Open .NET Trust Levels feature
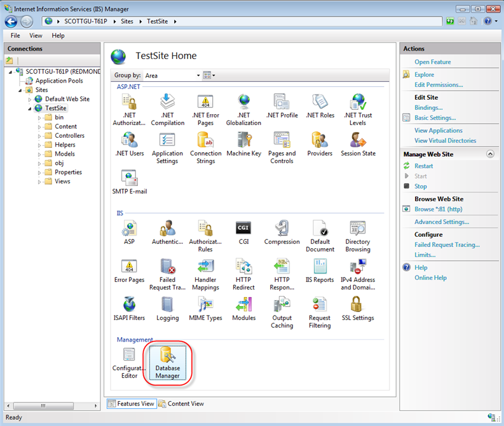The image size is (504, 426). [x=358, y=110]
